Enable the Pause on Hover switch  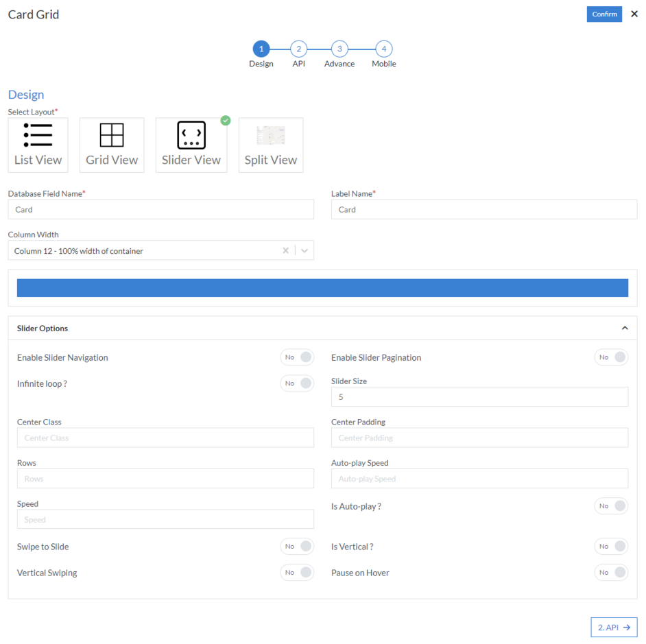pyautogui.click(x=611, y=572)
